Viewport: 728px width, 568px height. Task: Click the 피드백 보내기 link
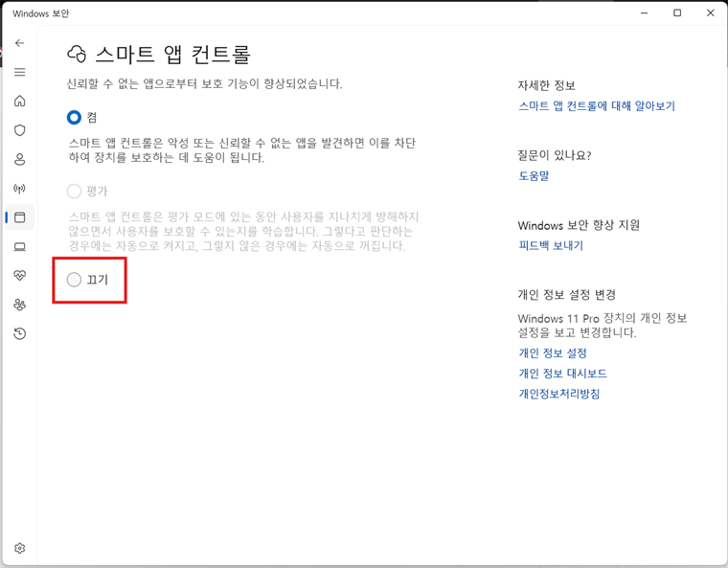(x=551, y=245)
